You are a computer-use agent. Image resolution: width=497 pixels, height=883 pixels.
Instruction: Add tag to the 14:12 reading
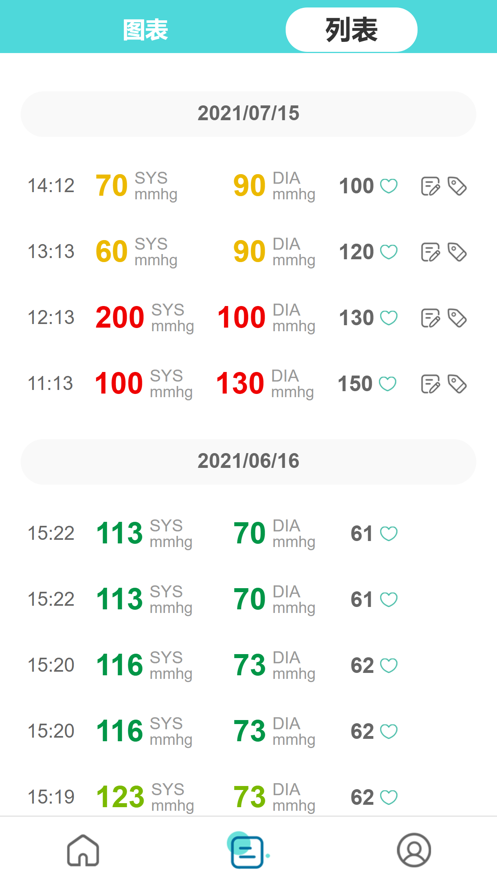pyautogui.click(x=457, y=186)
